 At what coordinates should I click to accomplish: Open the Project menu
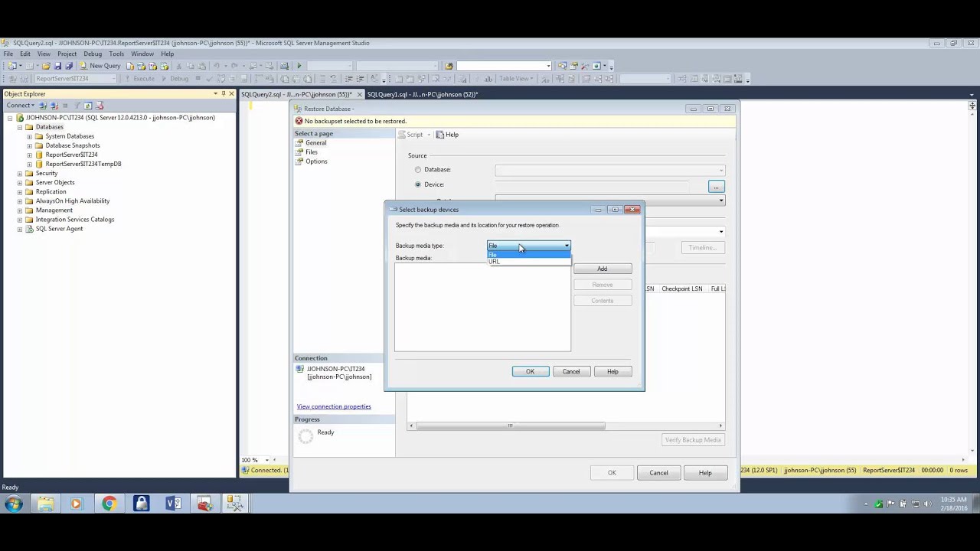click(x=67, y=54)
